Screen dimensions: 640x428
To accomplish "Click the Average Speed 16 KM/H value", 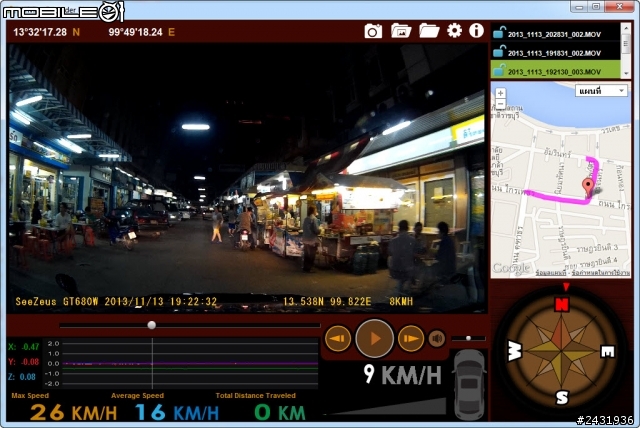I will 177,412.
